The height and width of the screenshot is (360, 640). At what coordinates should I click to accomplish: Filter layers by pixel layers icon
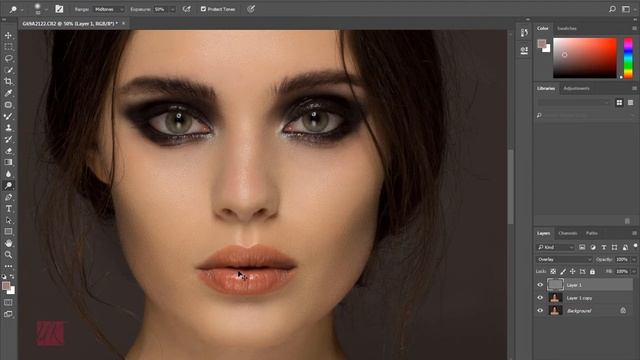click(x=582, y=247)
